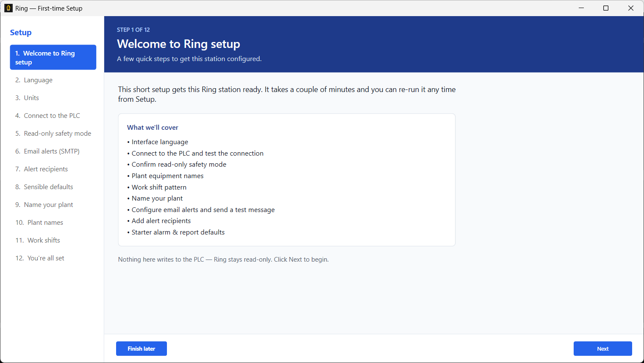Viewport: 644px width, 363px height.
Task: Click the Ring app icon in title bar
Action: [8, 8]
